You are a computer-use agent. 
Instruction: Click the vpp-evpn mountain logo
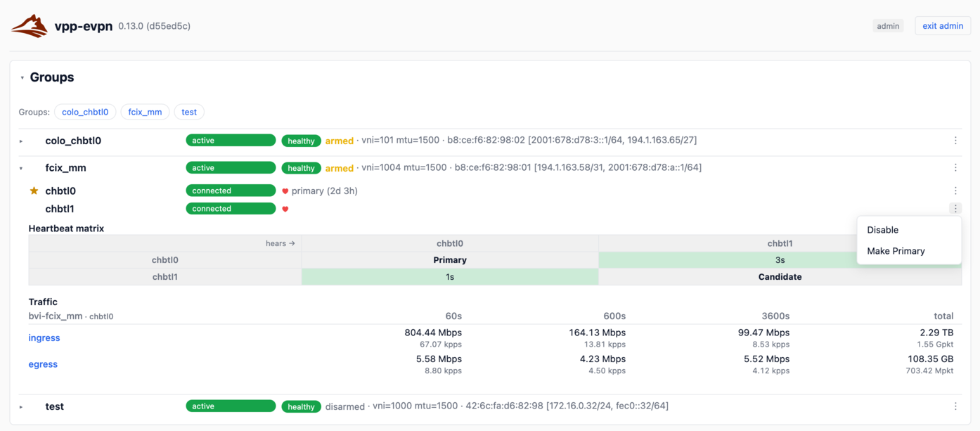pyautogui.click(x=30, y=26)
